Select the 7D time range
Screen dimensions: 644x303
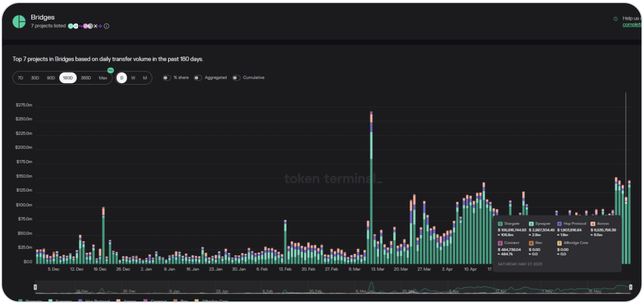(x=21, y=78)
